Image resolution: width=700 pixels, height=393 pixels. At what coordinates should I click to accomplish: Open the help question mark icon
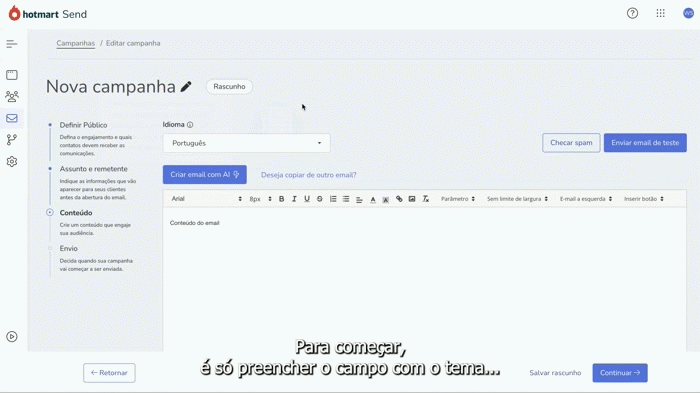tap(632, 13)
